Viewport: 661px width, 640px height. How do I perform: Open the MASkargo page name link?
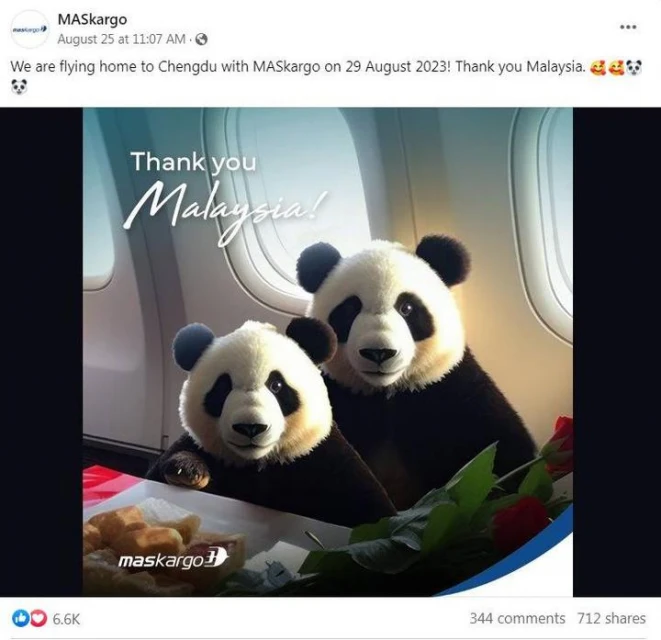92,19
